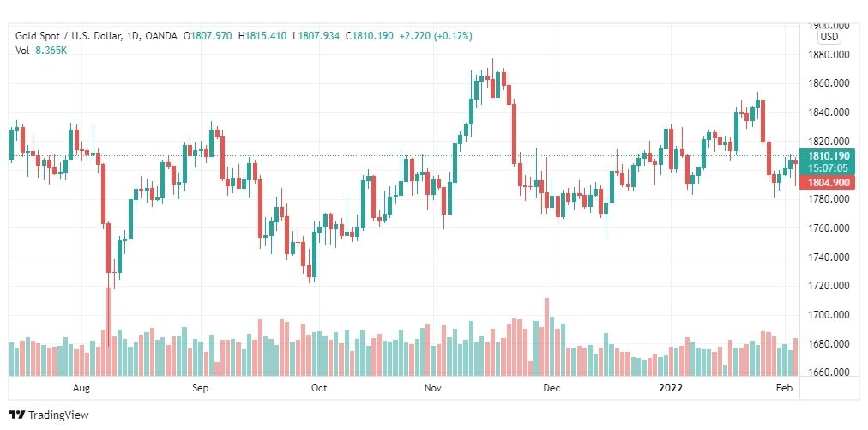Click the 1760.000 price axis label
868x430 pixels.
coord(829,228)
